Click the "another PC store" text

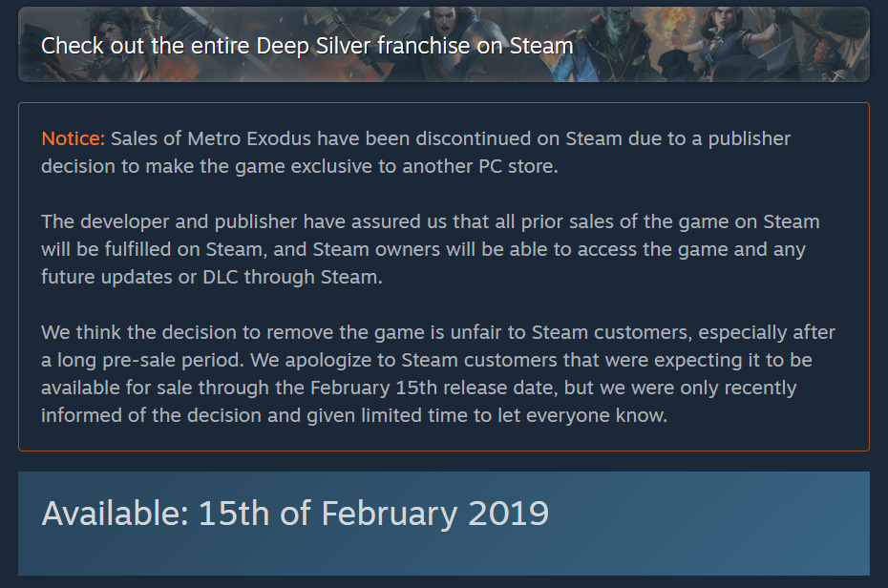(479, 166)
